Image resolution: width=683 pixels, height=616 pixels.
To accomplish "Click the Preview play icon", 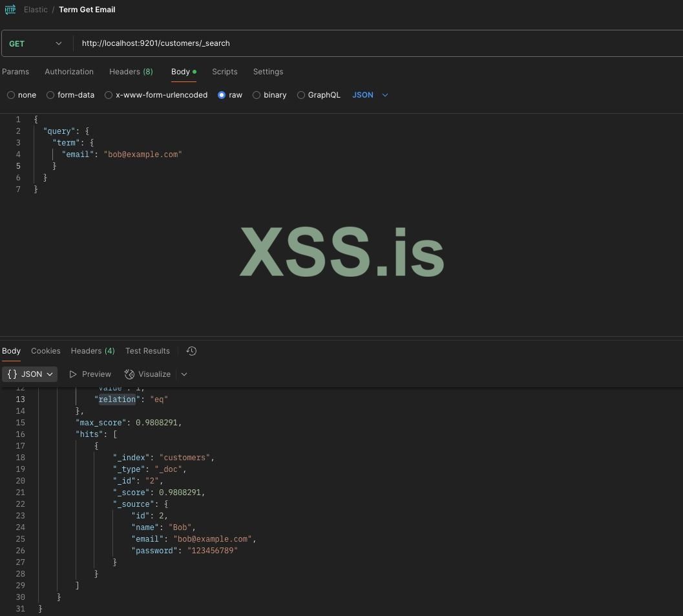I will tap(73, 374).
